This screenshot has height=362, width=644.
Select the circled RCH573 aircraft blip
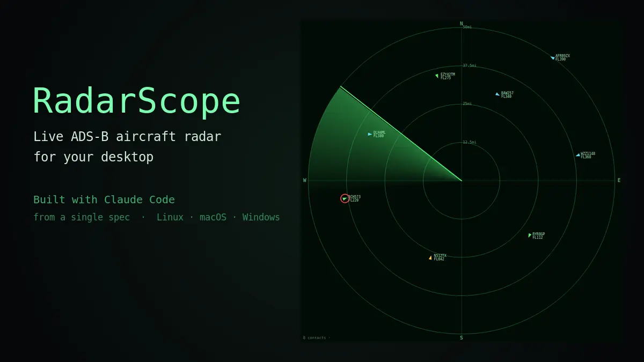345,198
